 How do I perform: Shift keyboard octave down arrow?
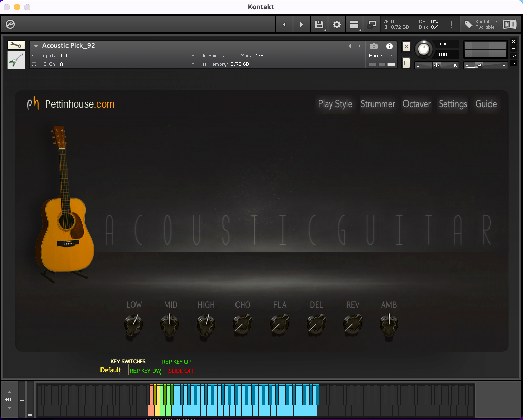(10, 408)
